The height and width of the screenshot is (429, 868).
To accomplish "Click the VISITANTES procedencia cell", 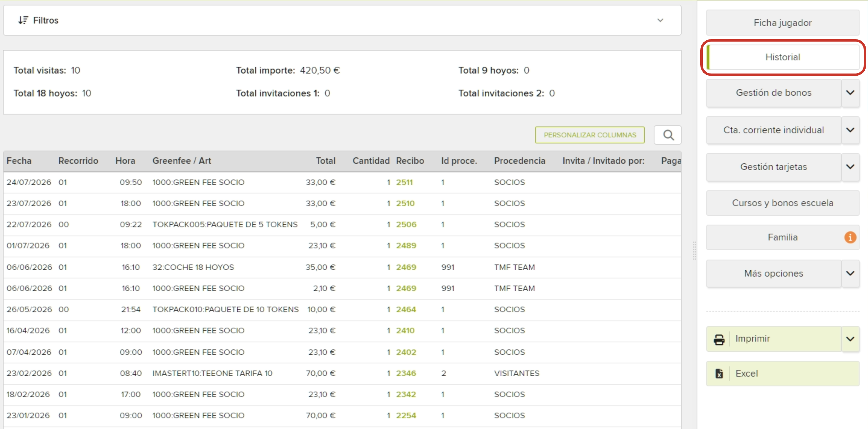I will 517,374.
